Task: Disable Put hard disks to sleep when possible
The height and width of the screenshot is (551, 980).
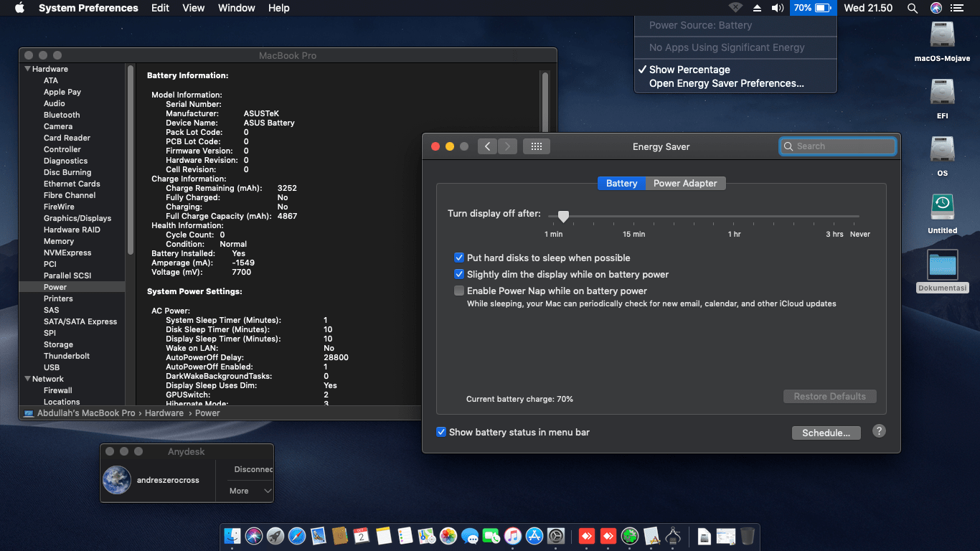Action: pyautogui.click(x=459, y=258)
